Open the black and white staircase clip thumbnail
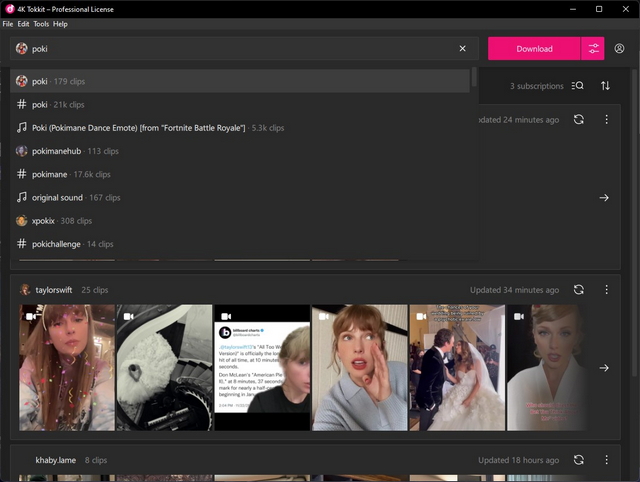The height and width of the screenshot is (482, 640). pos(164,367)
